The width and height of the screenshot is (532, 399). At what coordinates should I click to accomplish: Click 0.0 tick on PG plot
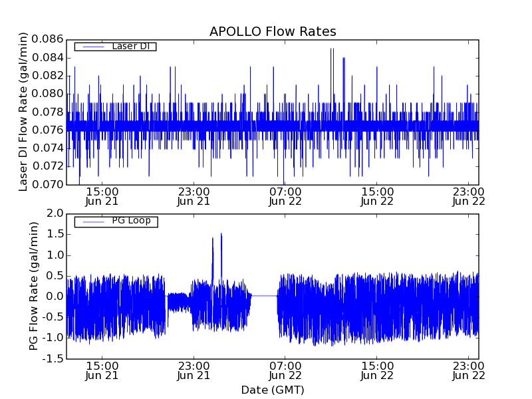coord(55,297)
